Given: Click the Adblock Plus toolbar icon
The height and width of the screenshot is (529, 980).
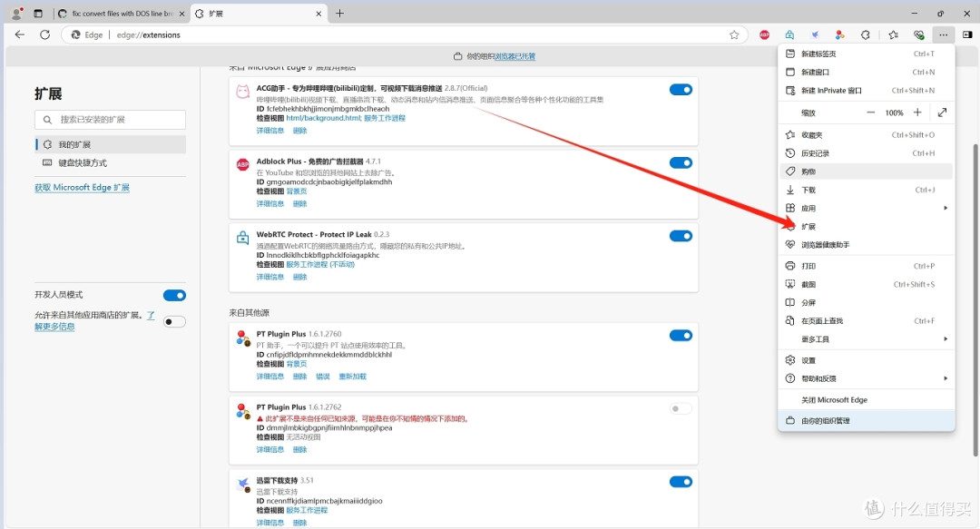Looking at the screenshot, I should click(x=764, y=34).
